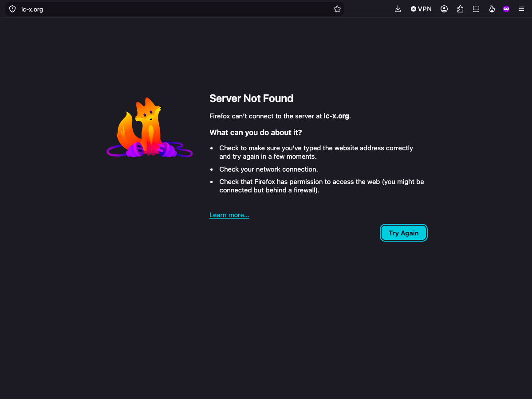The image size is (532, 399).
Task: Open the Downloads panel arrow icon
Action: tap(398, 9)
